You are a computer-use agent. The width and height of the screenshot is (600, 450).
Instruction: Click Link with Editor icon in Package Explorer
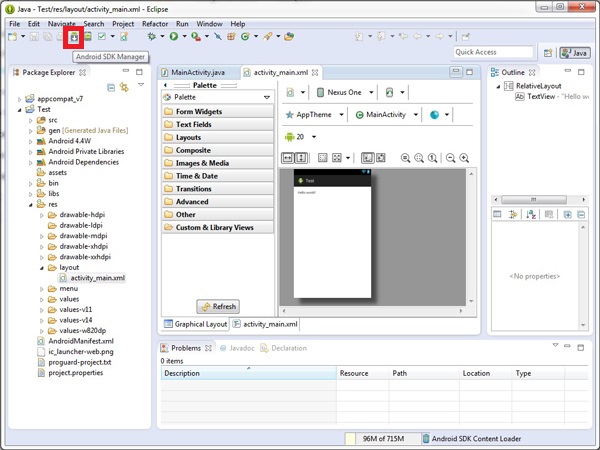123,88
